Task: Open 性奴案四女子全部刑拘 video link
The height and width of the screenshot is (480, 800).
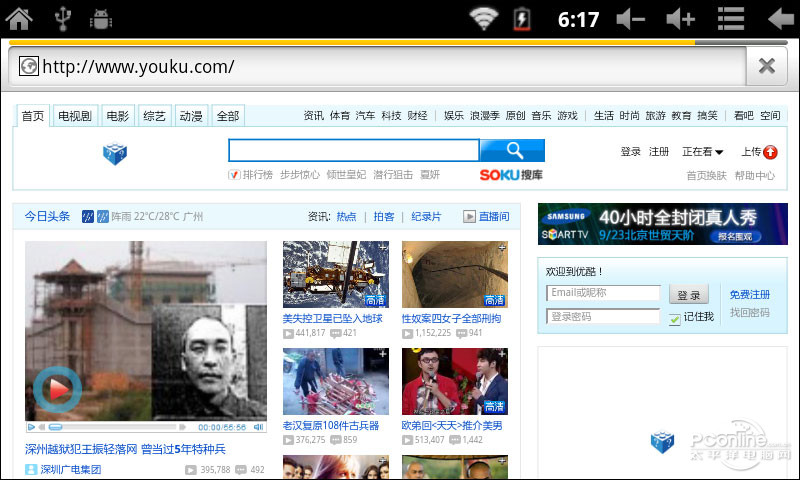Action: [x=452, y=318]
